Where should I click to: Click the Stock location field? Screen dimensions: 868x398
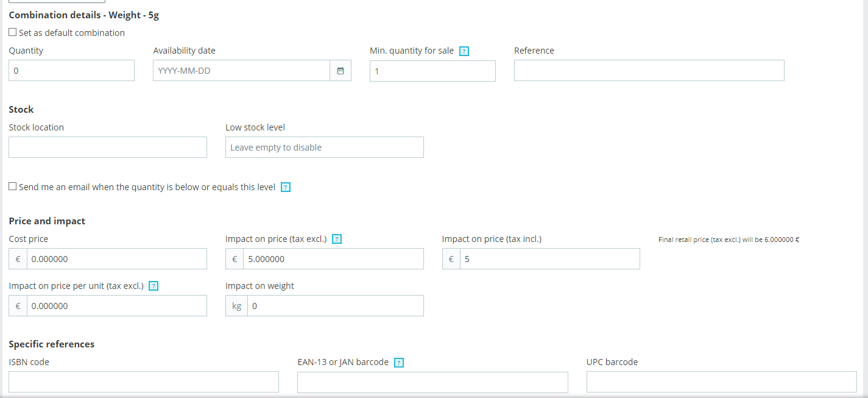pyautogui.click(x=108, y=147)
